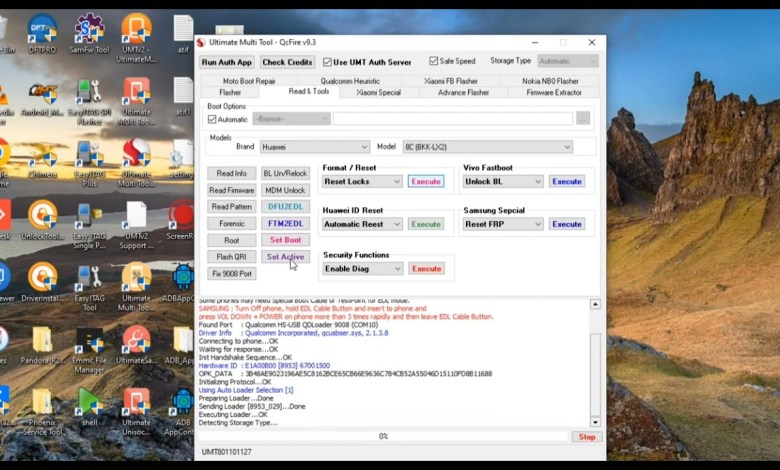The height and width of the screenshot is (470, 780).
Task: Click the Read Firmware button
Action: [231, 190]
